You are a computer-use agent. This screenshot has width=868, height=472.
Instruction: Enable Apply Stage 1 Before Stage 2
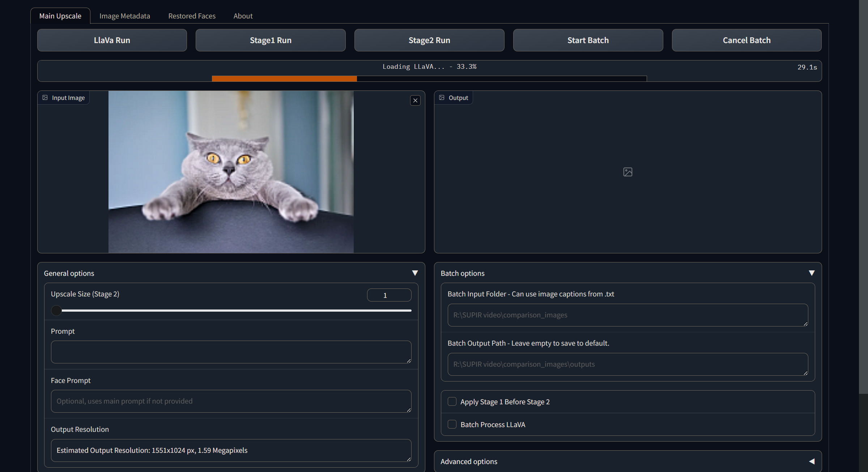tap(452, 401)
